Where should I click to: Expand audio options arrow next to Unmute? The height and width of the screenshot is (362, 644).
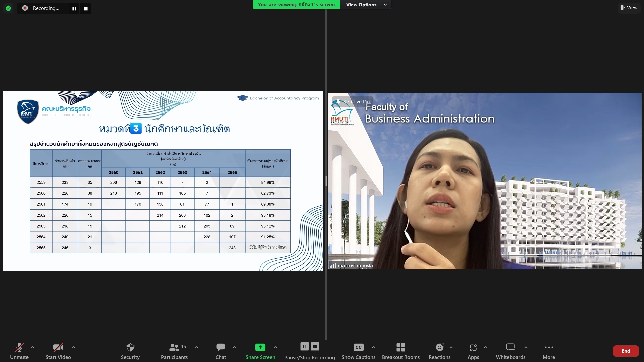point(33,347)
